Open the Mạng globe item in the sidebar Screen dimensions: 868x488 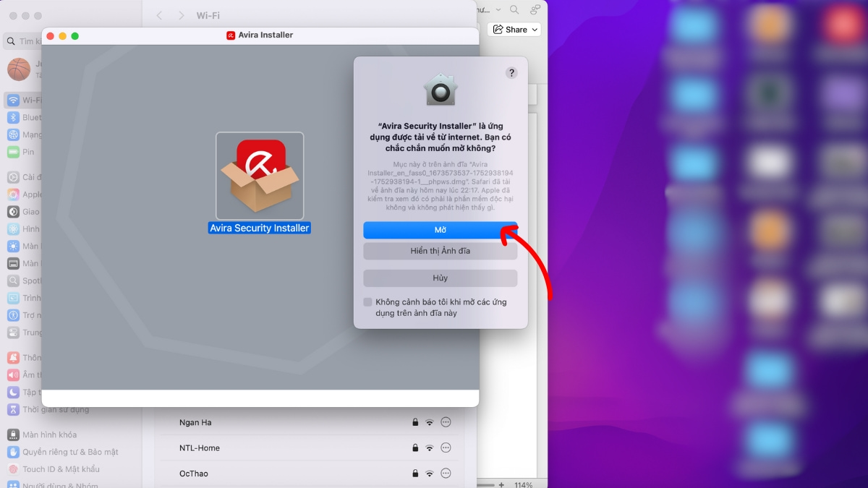pyautogui.click(x=22, y=134)
